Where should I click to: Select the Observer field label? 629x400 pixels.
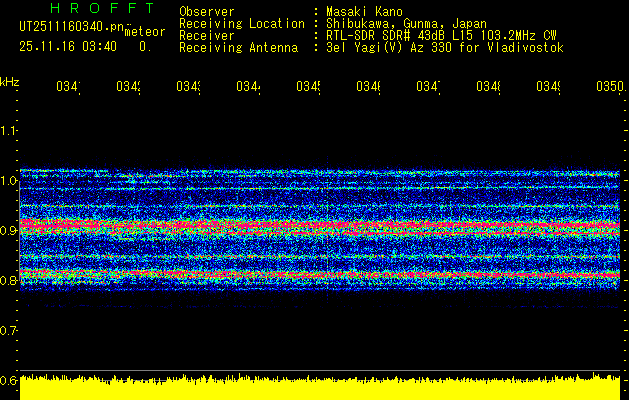205,11
